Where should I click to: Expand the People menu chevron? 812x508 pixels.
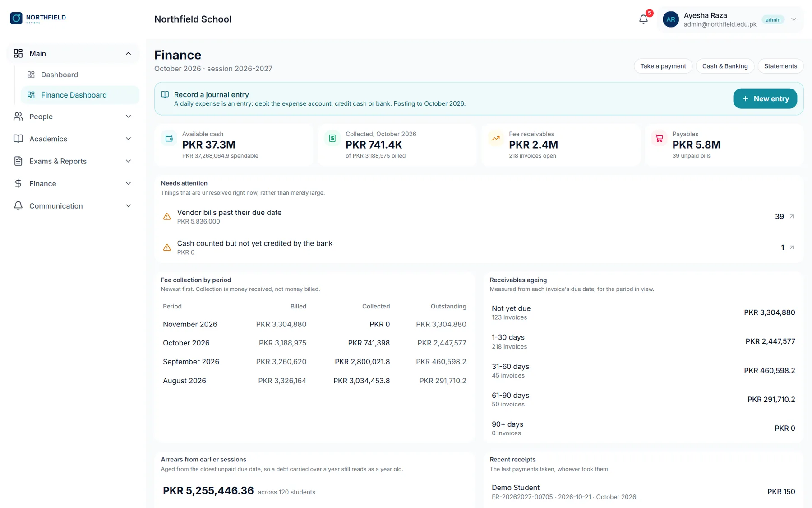(x=128, y=117)
